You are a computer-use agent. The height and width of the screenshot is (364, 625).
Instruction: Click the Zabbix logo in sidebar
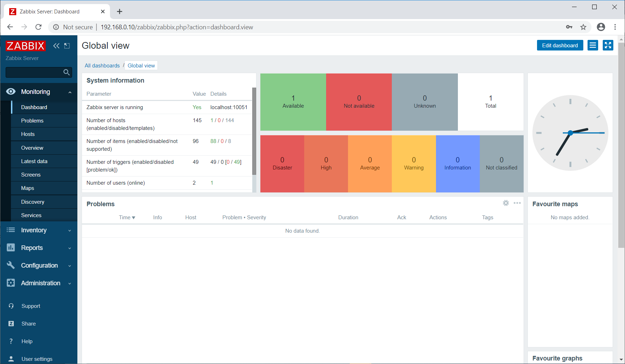tap(25, 46)
